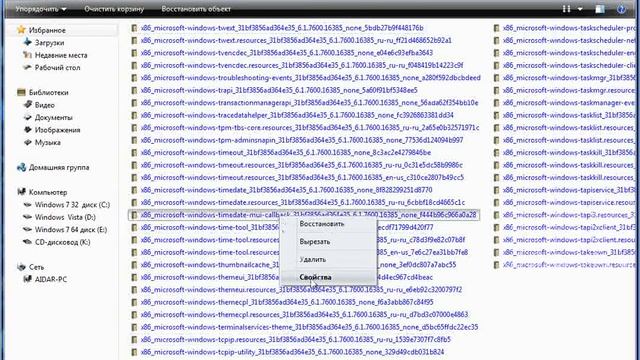Select the x86_microsoft-windows-tapi3.resources item
The image size is (640, 360).
click(569, 215)
